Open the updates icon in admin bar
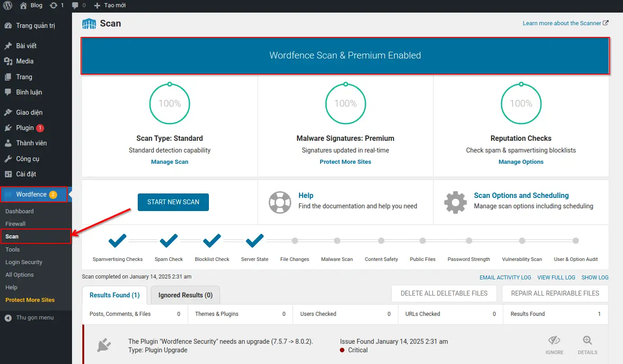The height and width of the screenshot is (364, 623). pos(54,5)
